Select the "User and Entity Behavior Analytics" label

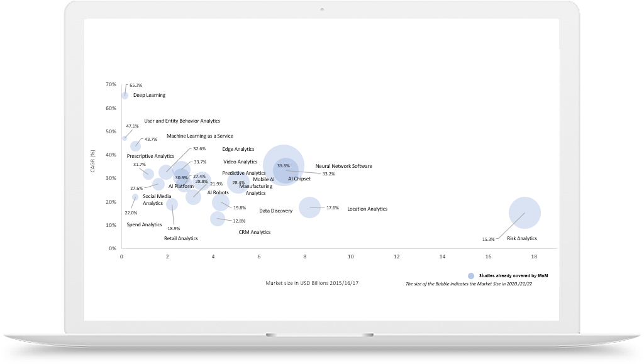(x=182, y=121)
